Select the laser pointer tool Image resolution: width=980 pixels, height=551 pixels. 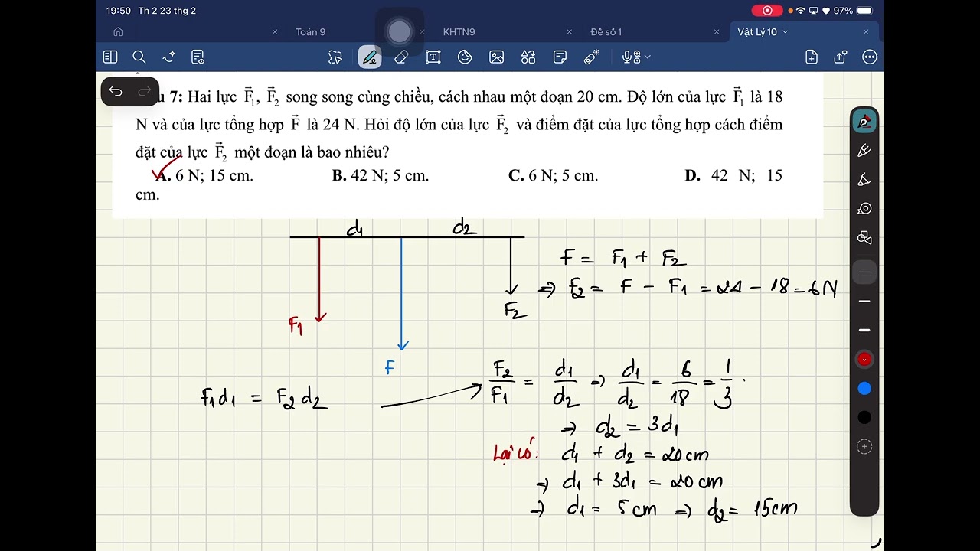pyautogui.click(x=592, y=57)
